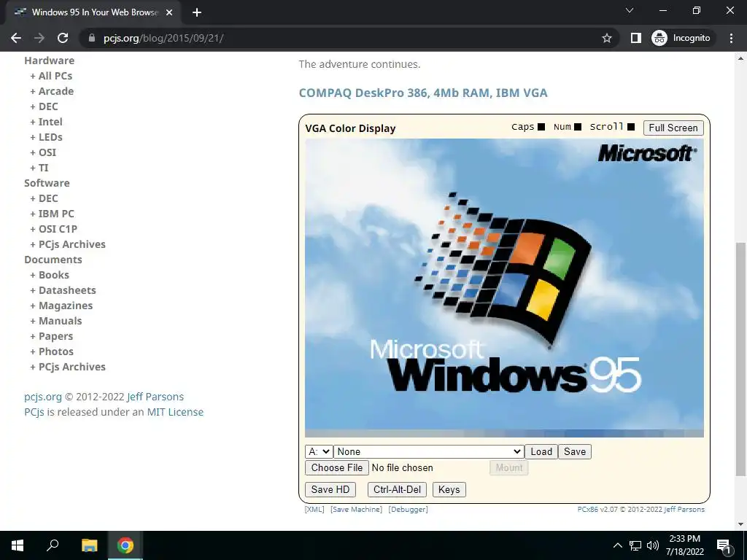
Task: Click the Choose File button
Action: click(x=337, y=467)
